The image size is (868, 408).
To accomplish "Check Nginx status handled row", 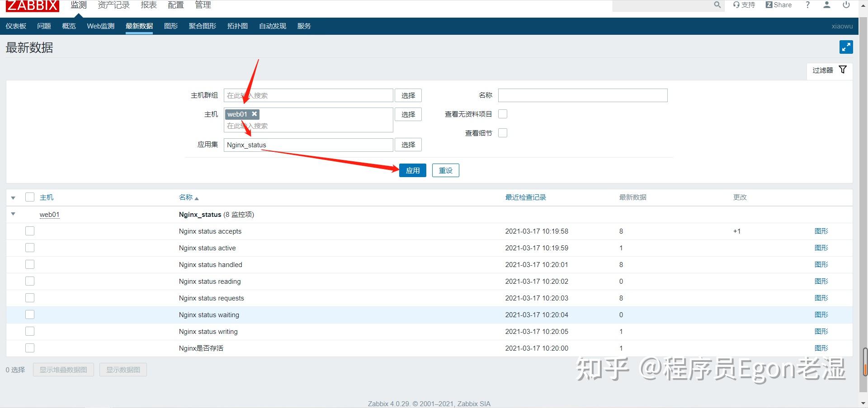I will (x=30, y=264).
